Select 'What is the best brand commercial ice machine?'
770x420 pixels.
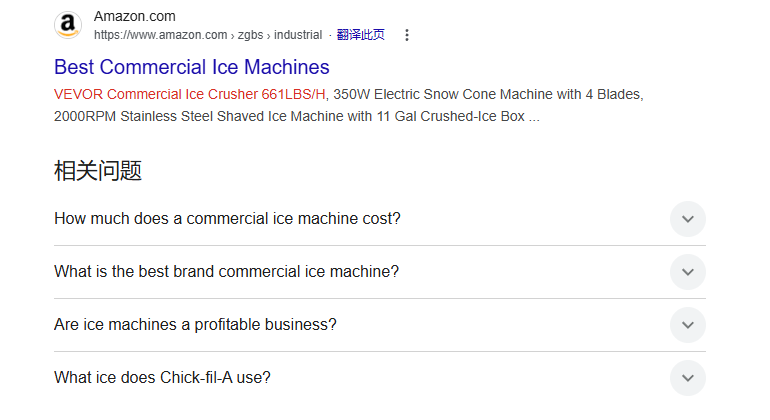(x=226, y=272)
